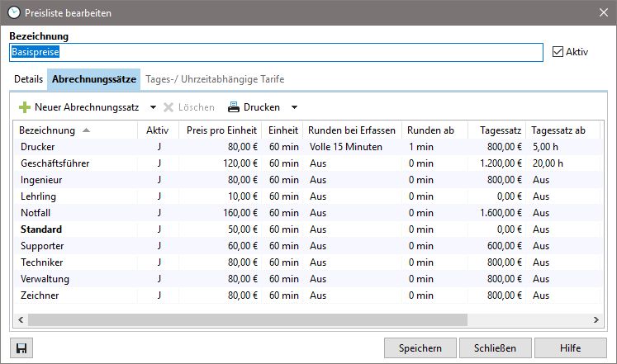Viewport: 617px width, 364px height.
Task: Click the floppy disk save icon
Action: pos(21,348)
